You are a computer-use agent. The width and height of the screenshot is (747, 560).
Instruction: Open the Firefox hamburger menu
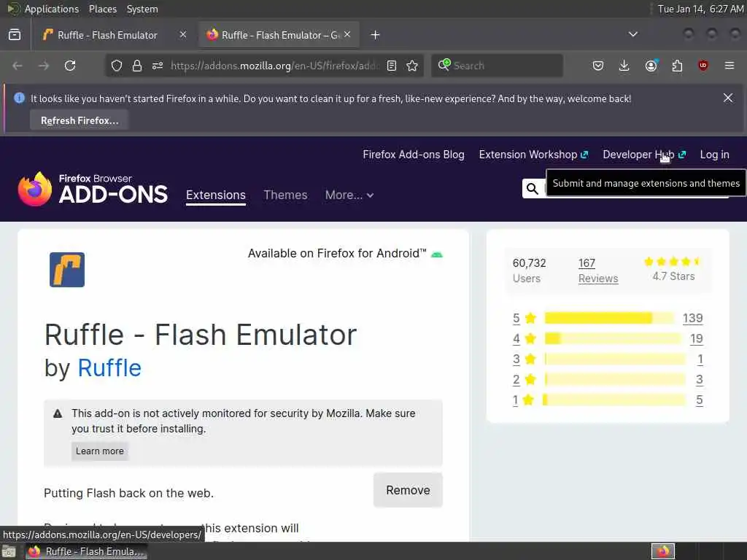[x=729, y=66]
